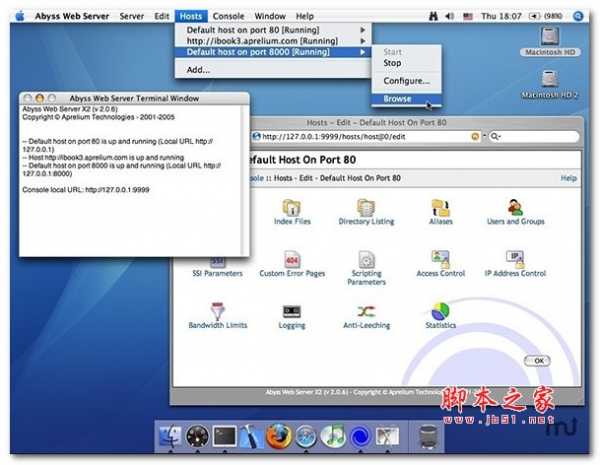Image resolution: width=600 pixels, height=465 pixels.
Task: Launch Firefox from the Dock
Action: pos(279,437)
